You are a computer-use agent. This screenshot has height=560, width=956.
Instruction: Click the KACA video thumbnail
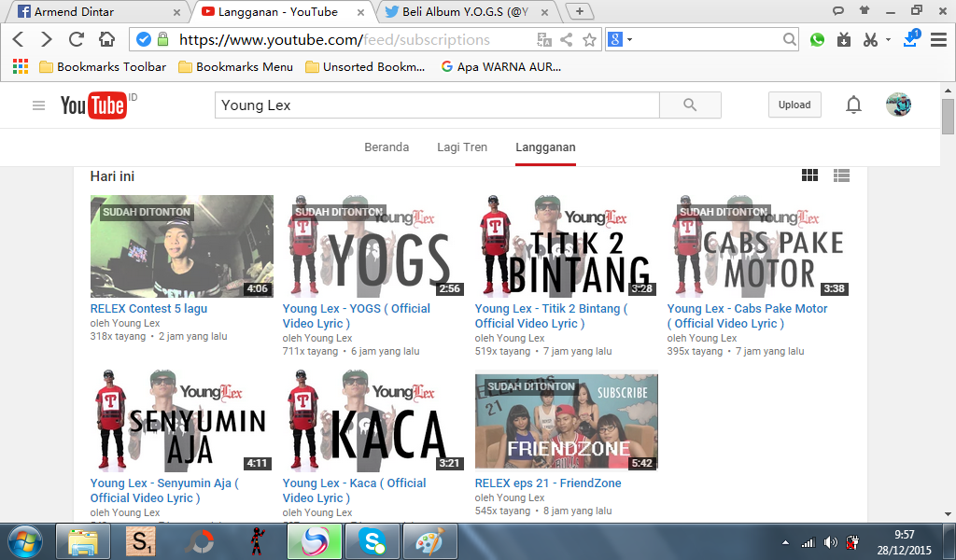point(373,420)
